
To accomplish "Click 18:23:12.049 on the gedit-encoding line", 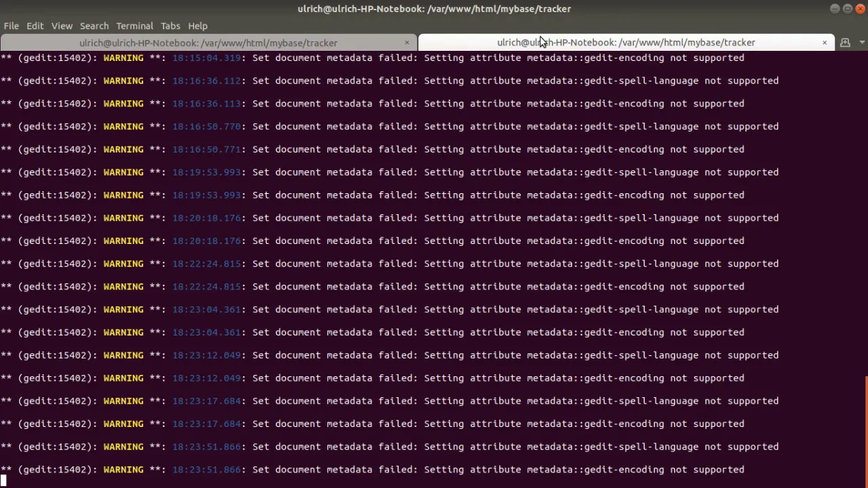I will click(207, 378).
